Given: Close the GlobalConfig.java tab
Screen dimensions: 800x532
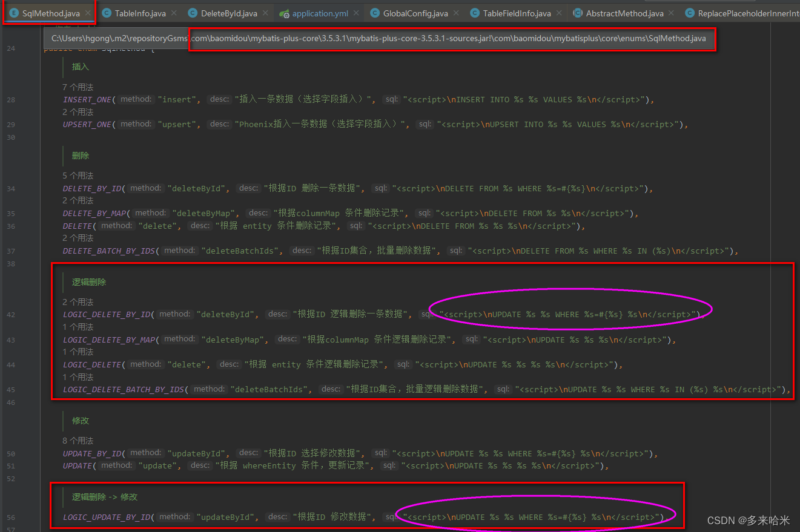Looking at the screenshot, I should tap(456, 13).
